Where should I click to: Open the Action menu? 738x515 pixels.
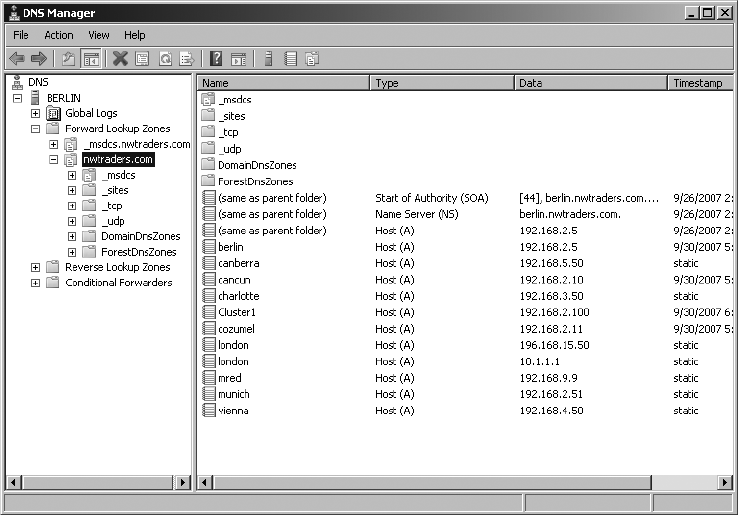(x=59, y=35)
